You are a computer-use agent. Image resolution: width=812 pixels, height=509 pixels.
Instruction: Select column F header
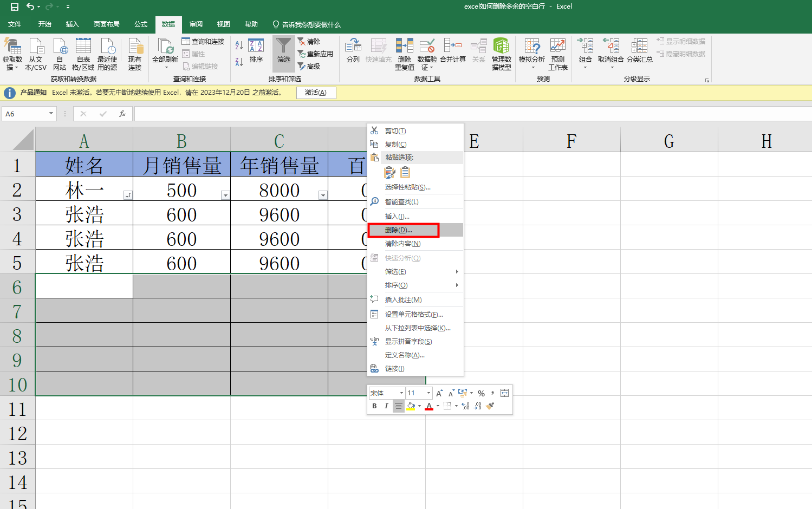(571, 141)
